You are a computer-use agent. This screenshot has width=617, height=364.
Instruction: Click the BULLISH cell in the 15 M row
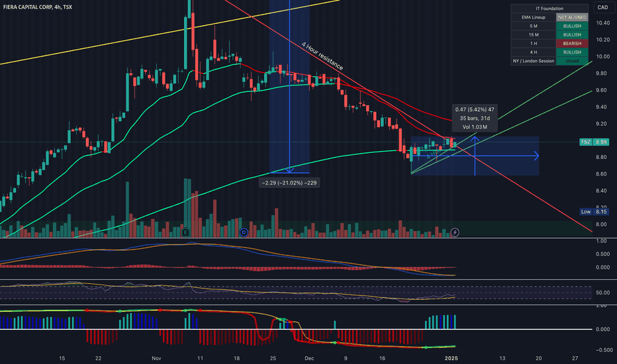point(572,34)
